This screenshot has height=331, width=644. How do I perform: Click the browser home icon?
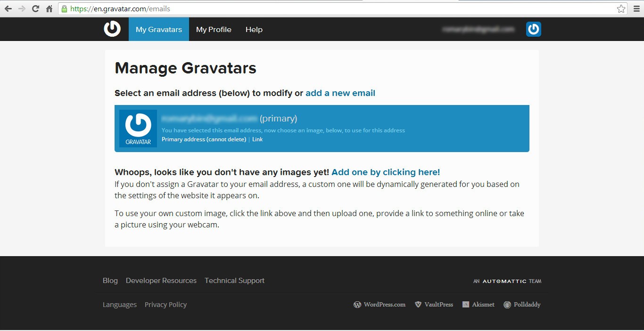49,8
